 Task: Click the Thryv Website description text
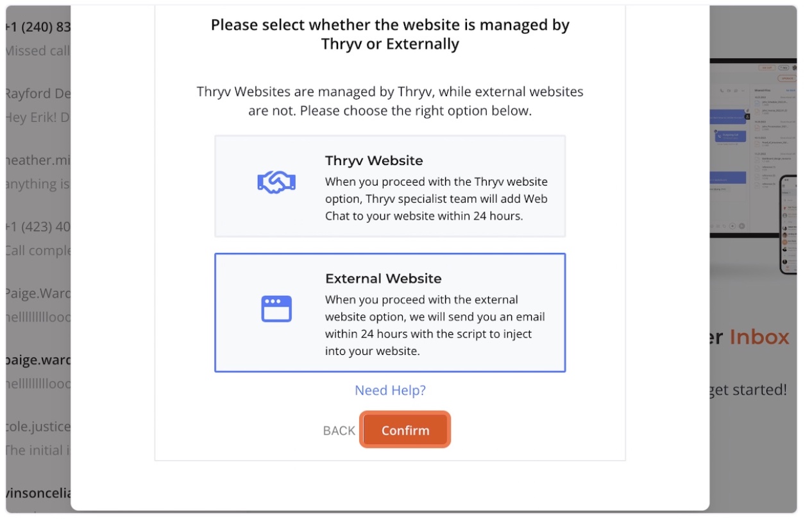pos(437,199)
